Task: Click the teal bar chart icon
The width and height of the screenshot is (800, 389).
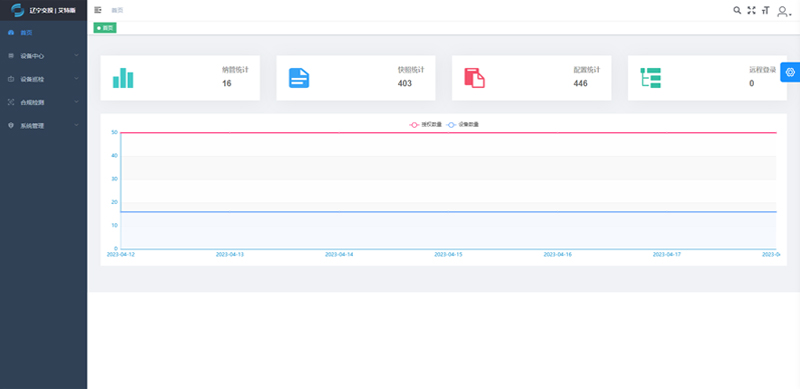Action: point(123,78)
